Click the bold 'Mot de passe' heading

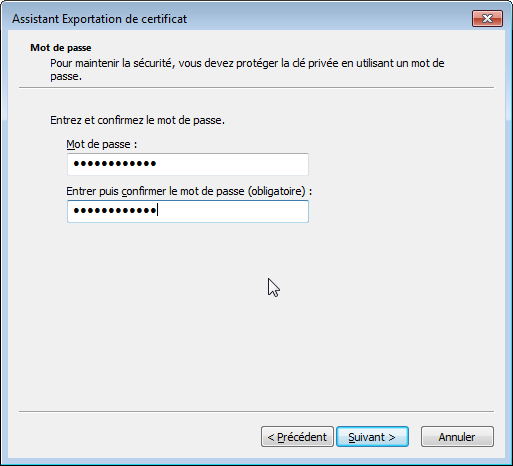click(61, 48)
